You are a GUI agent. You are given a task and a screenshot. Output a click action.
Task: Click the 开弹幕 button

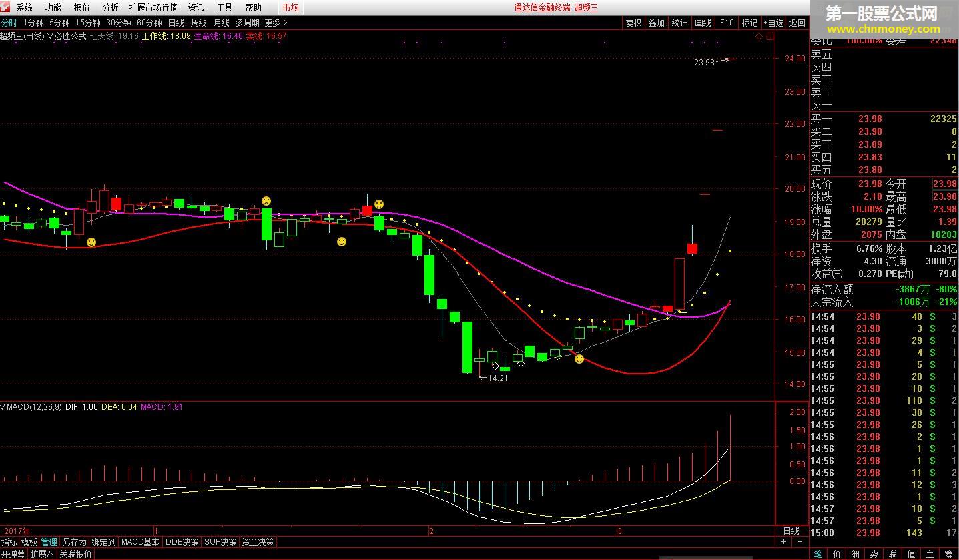coord(13,554)
